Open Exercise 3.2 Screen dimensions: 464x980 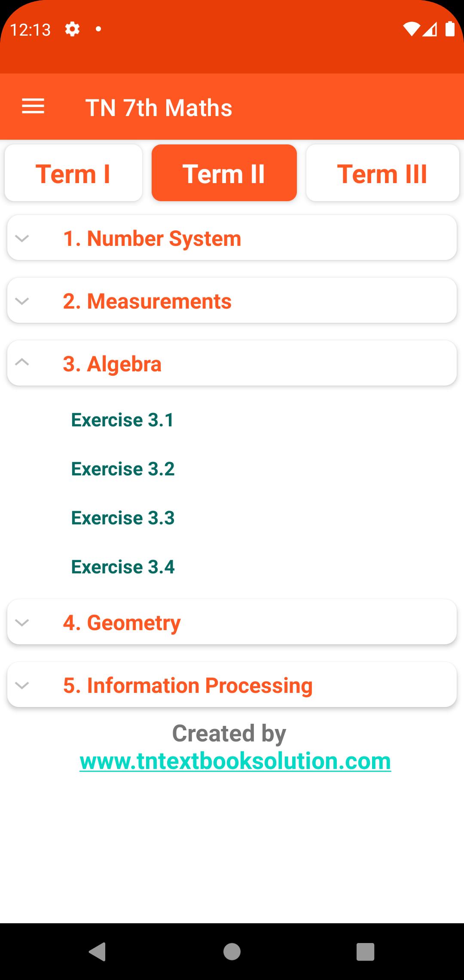[123, 469]
